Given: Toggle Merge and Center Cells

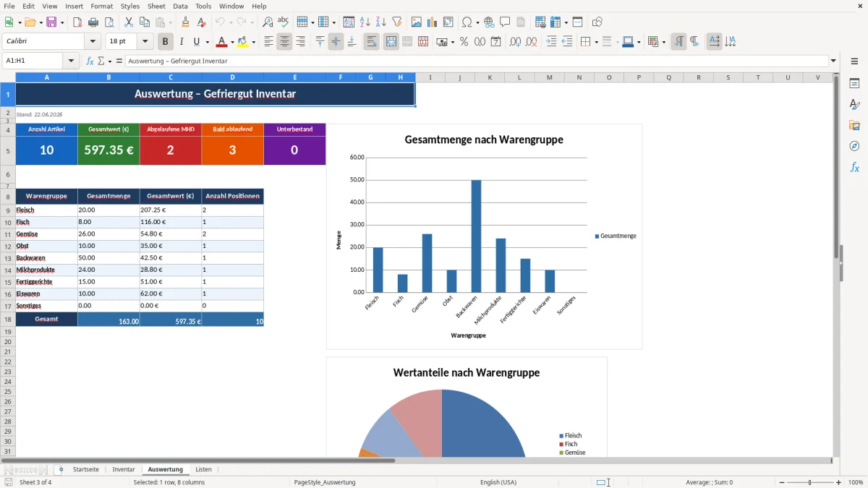Looking at the screenshot, I should tap(391, 42).
